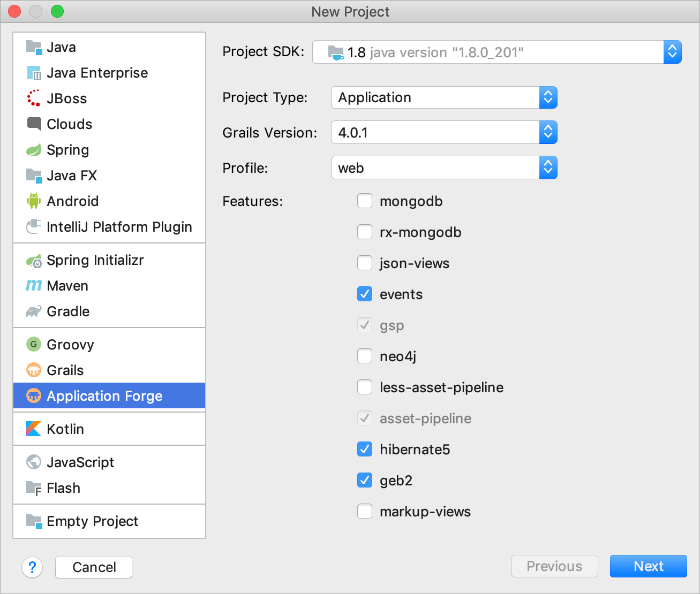700x594 pixels.
Task: Select the Groovy project icon
Action: 33,344
